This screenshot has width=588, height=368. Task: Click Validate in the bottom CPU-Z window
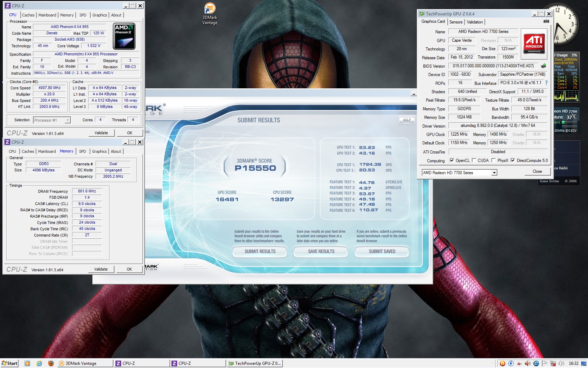coord(101,269)
